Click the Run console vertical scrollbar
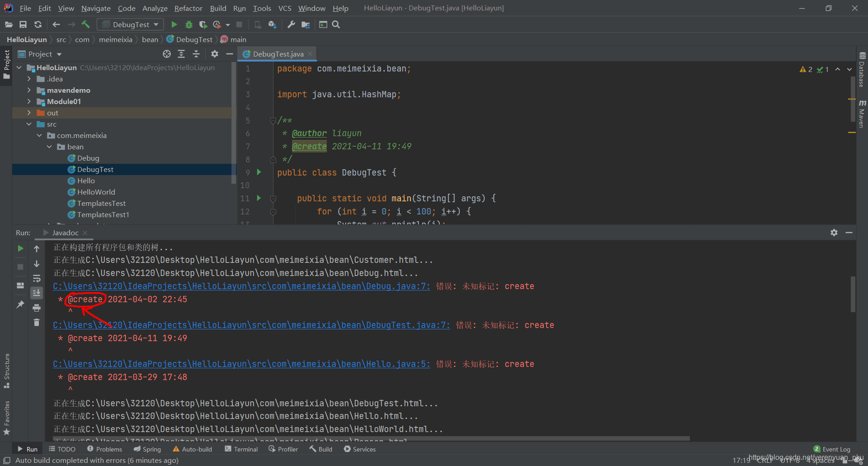Screen dimensions: 868x466 pos(853,294)
